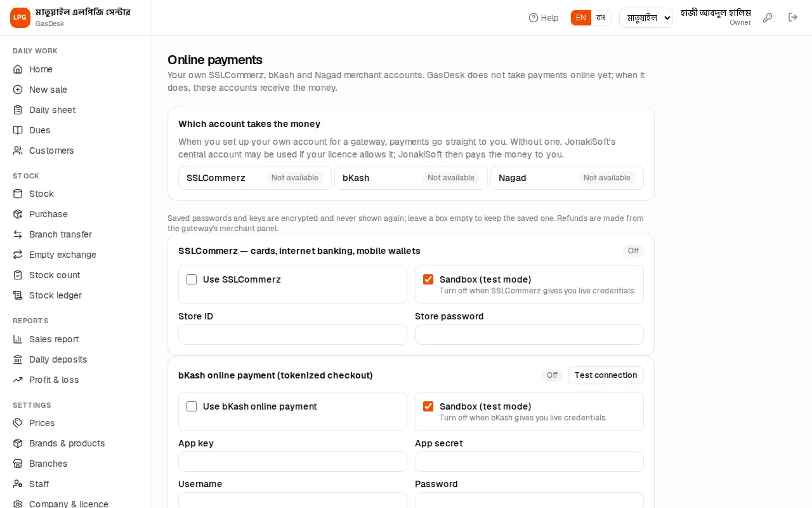Viewport: 812px width, 508px height.
Task: Click the New sale plus-circle icon
Action: tap(18, 90)
